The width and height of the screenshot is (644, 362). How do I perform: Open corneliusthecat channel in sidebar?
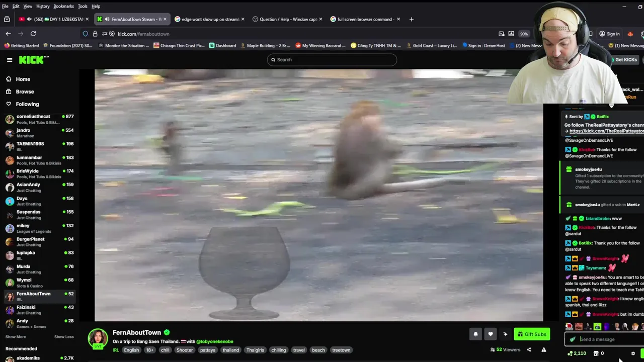39,119
